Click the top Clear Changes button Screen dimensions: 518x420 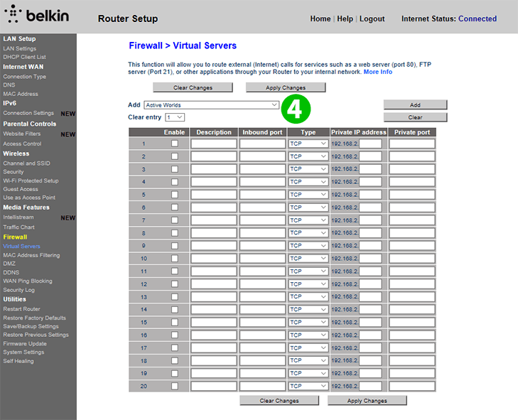click(x=193, y=87)
